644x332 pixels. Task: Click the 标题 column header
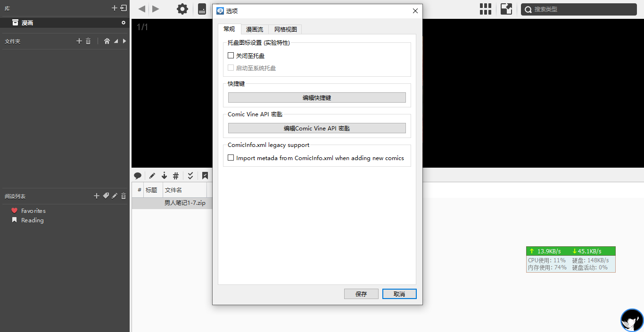click(153, 190)
